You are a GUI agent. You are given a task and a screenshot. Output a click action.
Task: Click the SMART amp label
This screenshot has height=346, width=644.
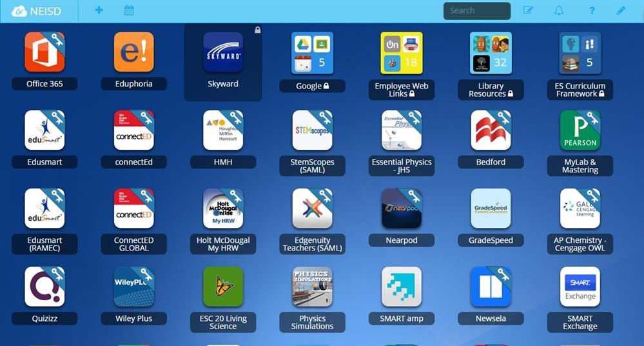point(401,318)
